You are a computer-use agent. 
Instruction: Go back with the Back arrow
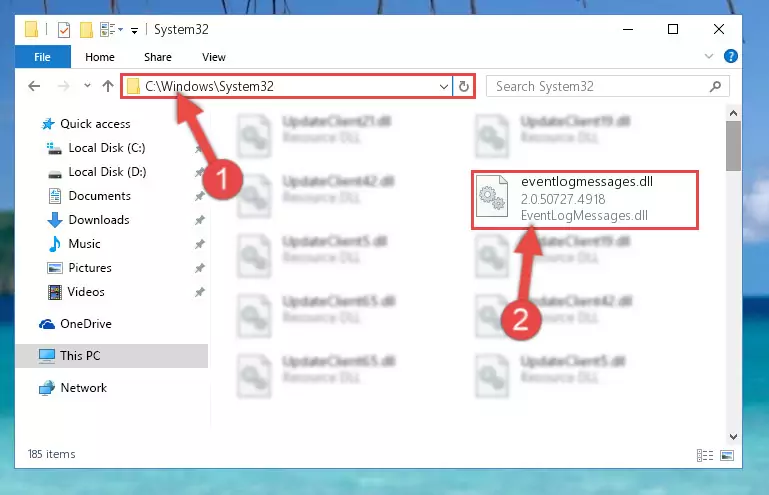[34, 86]
